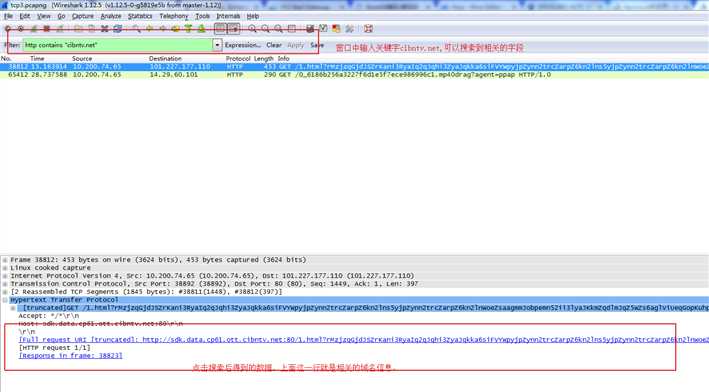The width and height of the screenshot is (709, 392).
Task: Open the Tools menu
Action: click(202, 16)
